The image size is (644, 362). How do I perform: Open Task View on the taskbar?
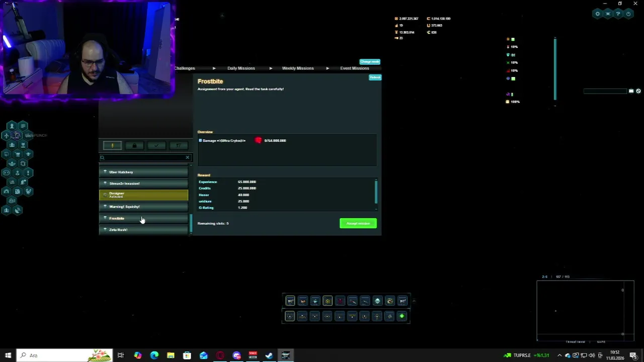121,355
